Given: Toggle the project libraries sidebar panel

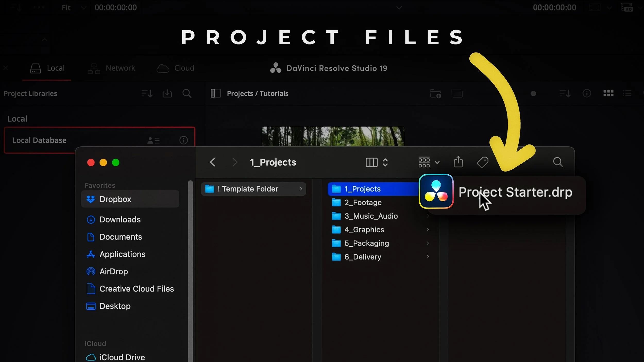Looking at the screenshot, I should pyautogui.click(x=216, y=93).
